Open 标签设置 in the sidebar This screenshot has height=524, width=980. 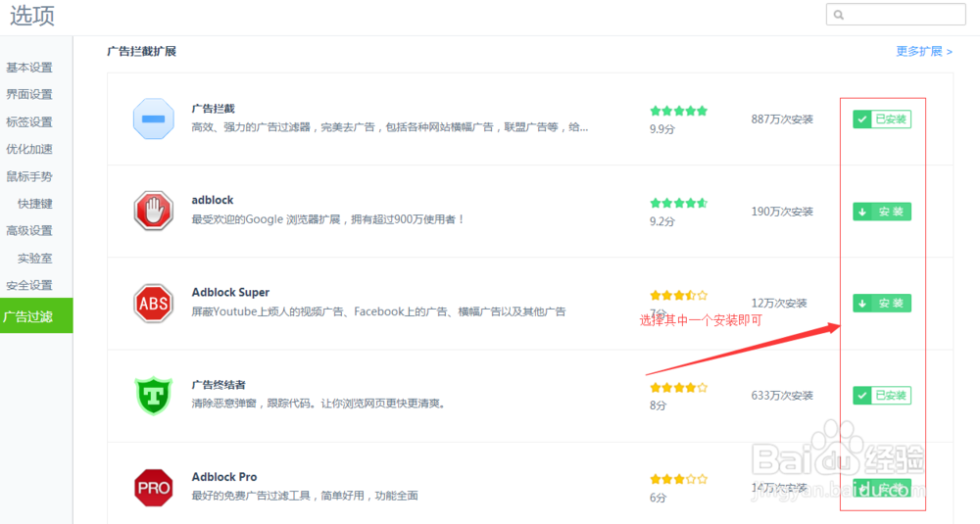tap(29, 121)
